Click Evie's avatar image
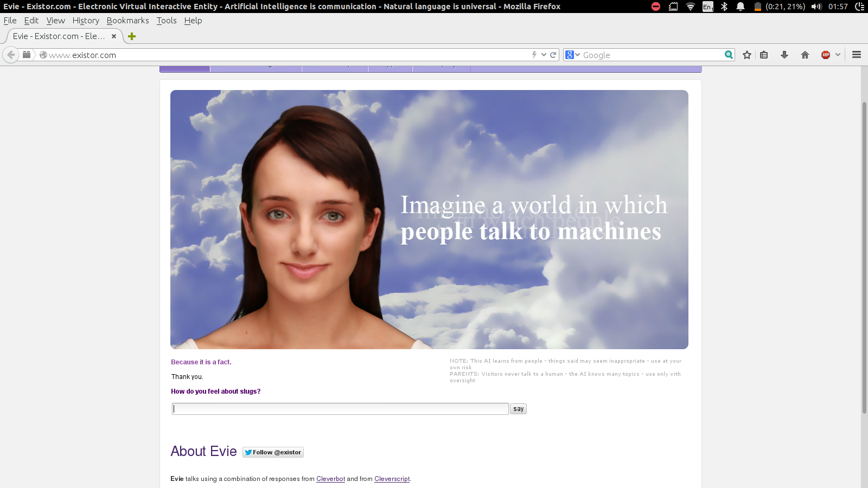This screenshot has width=868, height=488. click(x=429, y=220)
